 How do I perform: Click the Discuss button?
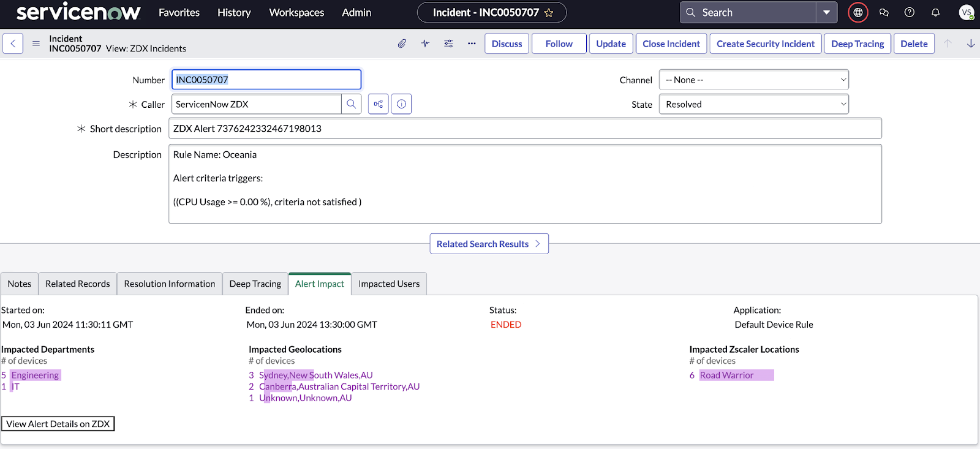507,43
